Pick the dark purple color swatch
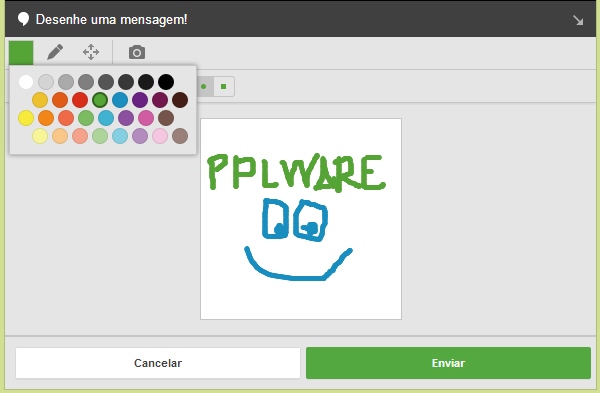Image resolution: width=600 pixels, height=393 pixels. 140,100
